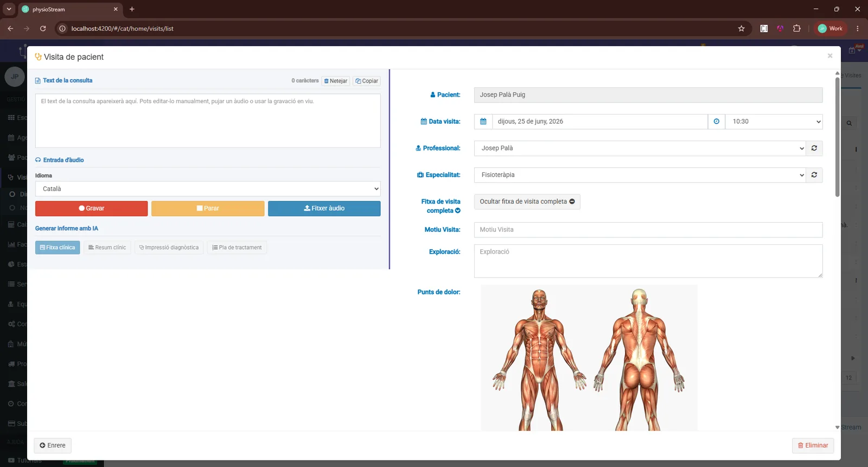Select the Fitxa clínica report option
This screenshot has width=868, height=467.
58,248
